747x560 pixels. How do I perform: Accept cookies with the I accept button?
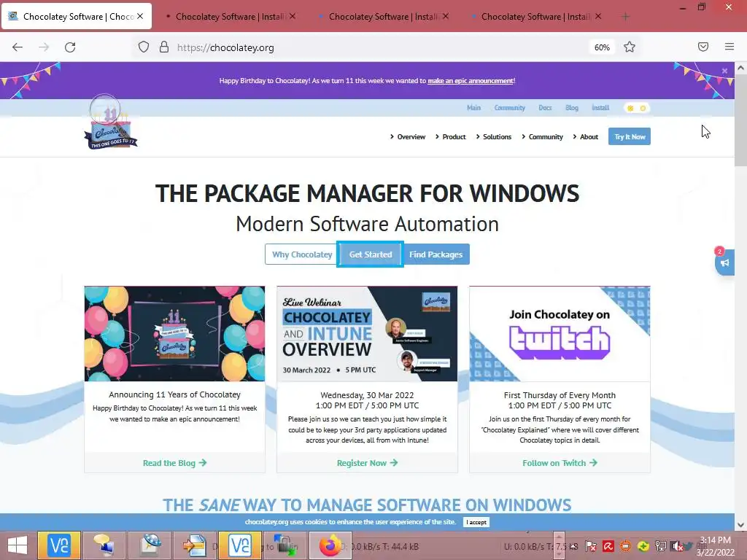pos(476,522)
